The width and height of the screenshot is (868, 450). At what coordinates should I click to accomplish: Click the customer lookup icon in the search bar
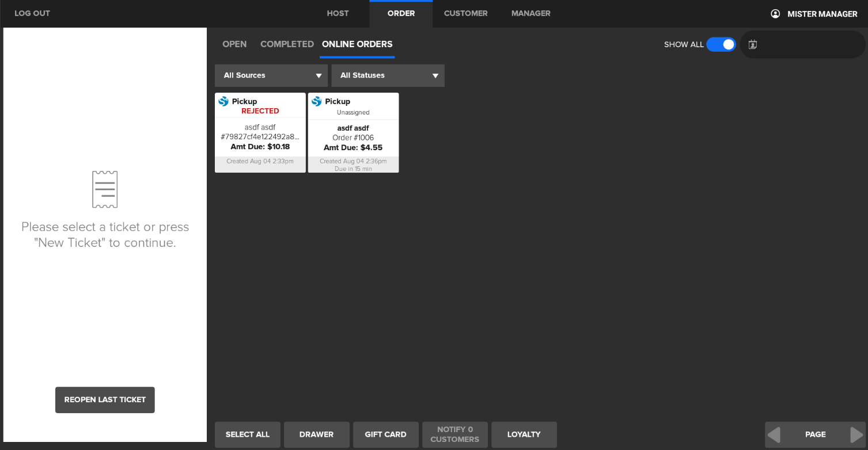(x=753, y=44)
